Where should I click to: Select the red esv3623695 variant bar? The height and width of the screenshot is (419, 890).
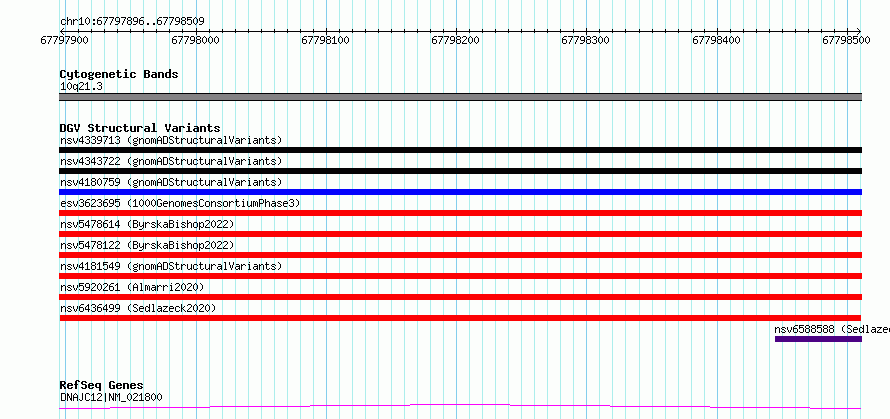460,213
